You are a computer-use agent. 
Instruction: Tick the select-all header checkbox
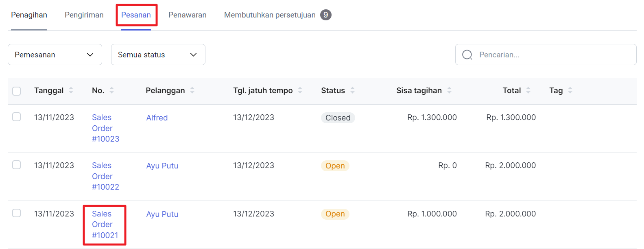click(17, 91)
